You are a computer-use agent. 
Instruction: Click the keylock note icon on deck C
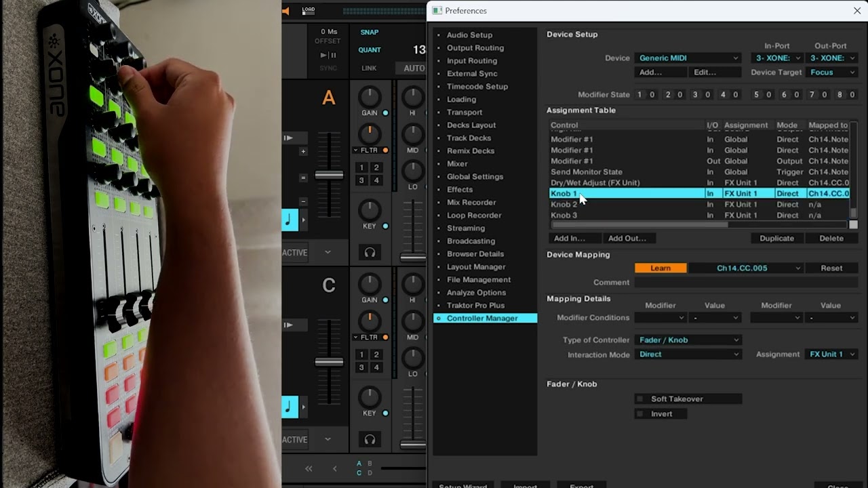(290, 407)
